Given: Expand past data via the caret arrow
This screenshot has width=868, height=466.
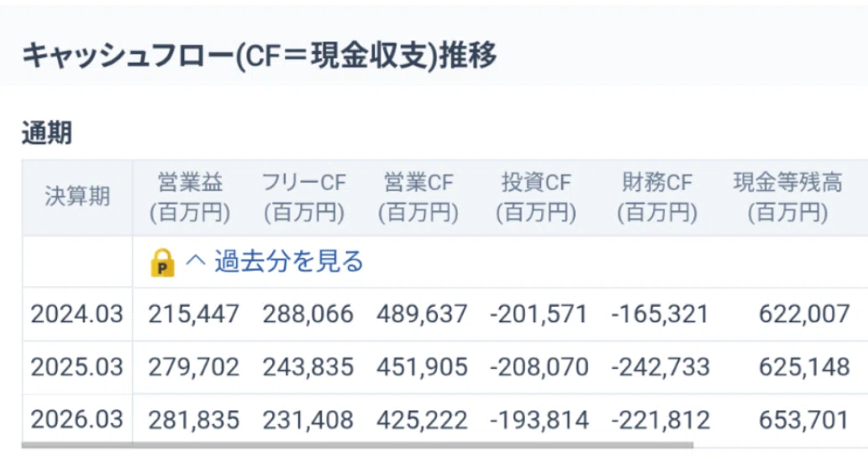Looking at the screenshot, I should 196,261.
